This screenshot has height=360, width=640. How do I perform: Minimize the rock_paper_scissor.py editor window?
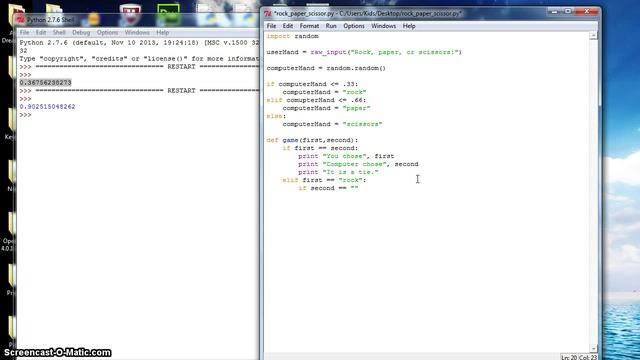554,12
